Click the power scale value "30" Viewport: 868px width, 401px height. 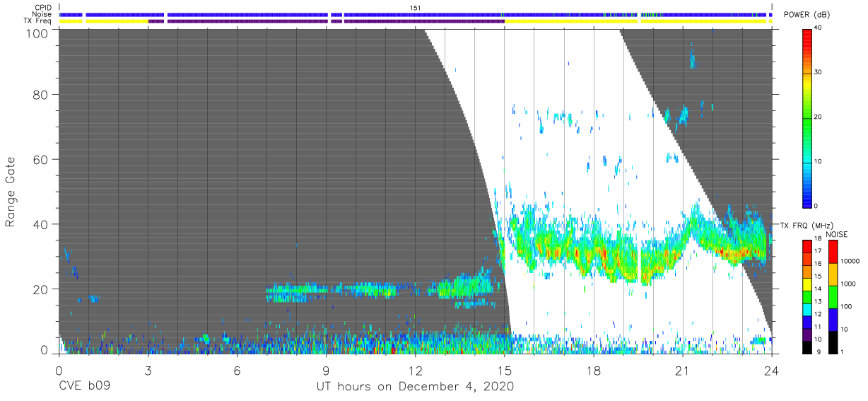(819, 73)
